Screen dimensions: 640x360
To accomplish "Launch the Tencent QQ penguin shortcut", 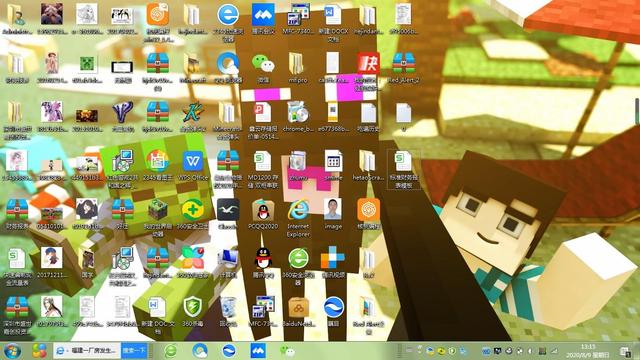I will [263, 258].
